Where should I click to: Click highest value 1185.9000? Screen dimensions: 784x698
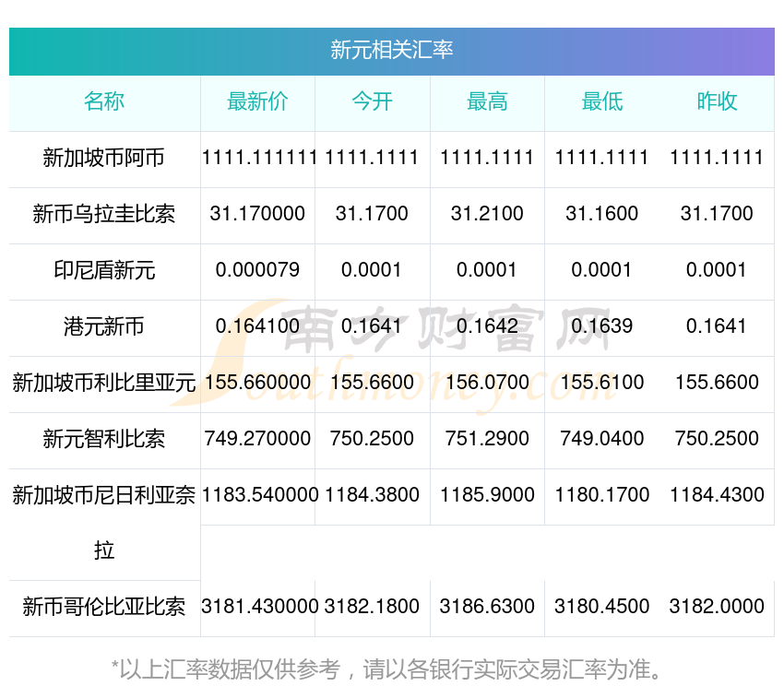pyautogui.click(x=487, y=495)
